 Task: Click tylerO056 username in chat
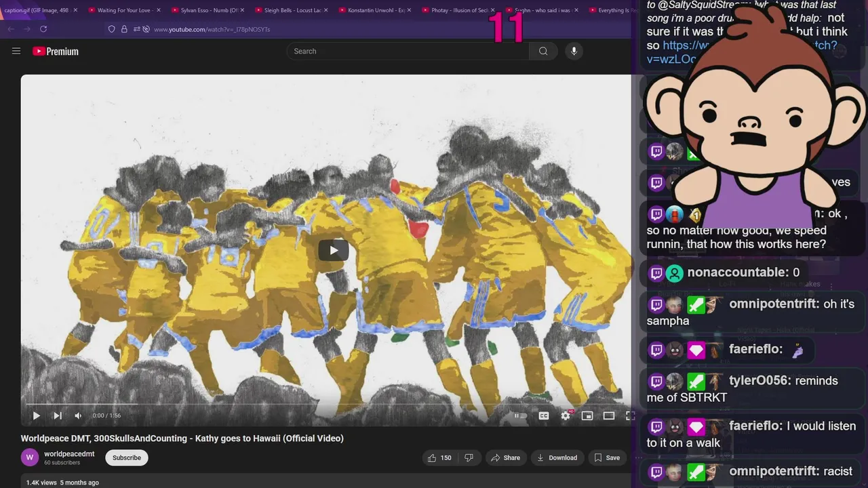(x=759, y=381)
